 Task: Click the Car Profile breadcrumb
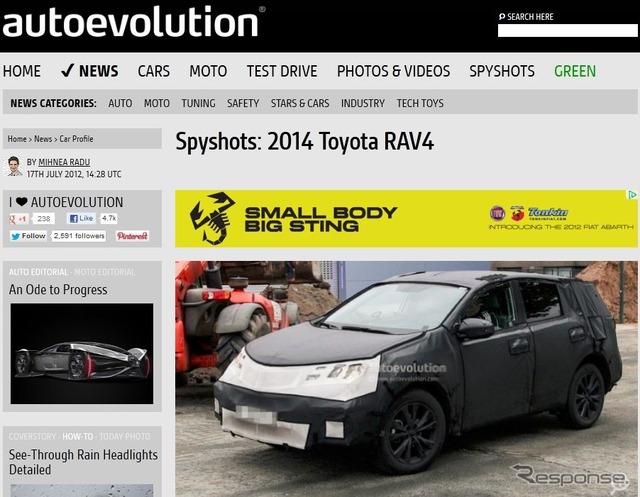(76, 139)
